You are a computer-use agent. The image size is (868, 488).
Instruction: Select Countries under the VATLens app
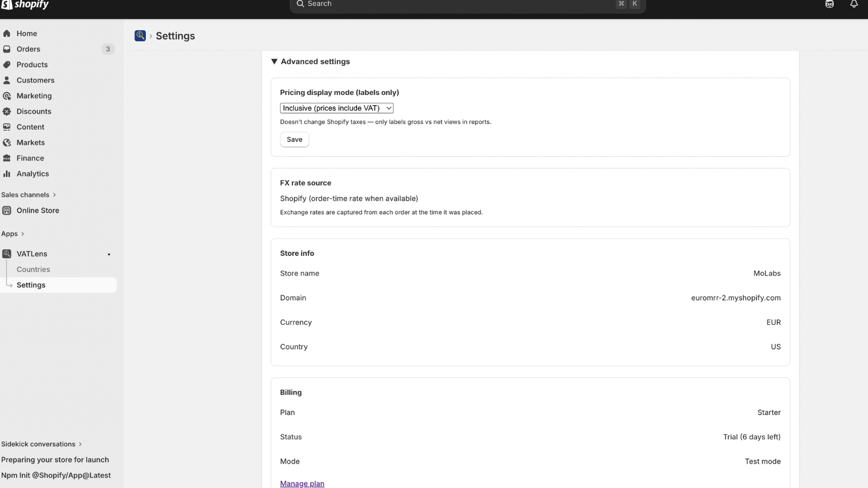33,269
